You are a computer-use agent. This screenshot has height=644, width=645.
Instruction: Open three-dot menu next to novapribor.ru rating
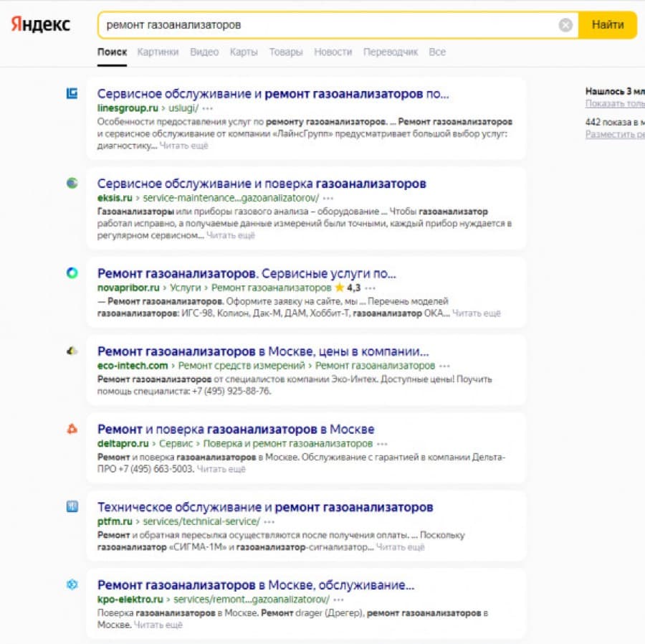[x=370, y=288]
